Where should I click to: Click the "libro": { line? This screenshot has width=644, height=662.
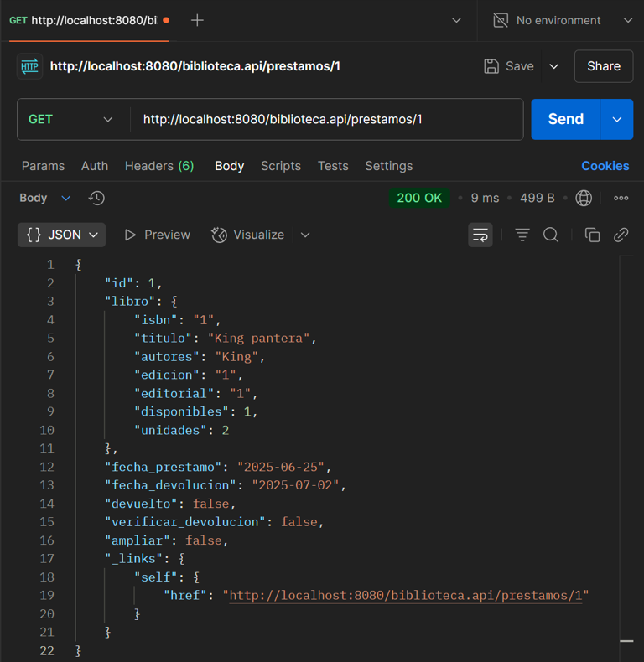[141, 302]
